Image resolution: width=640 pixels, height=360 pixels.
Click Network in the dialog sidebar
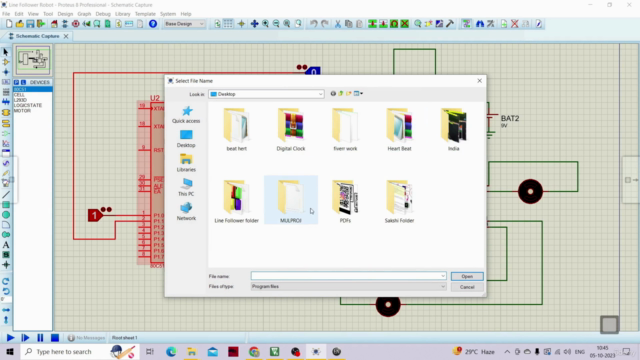pos(186,212)
